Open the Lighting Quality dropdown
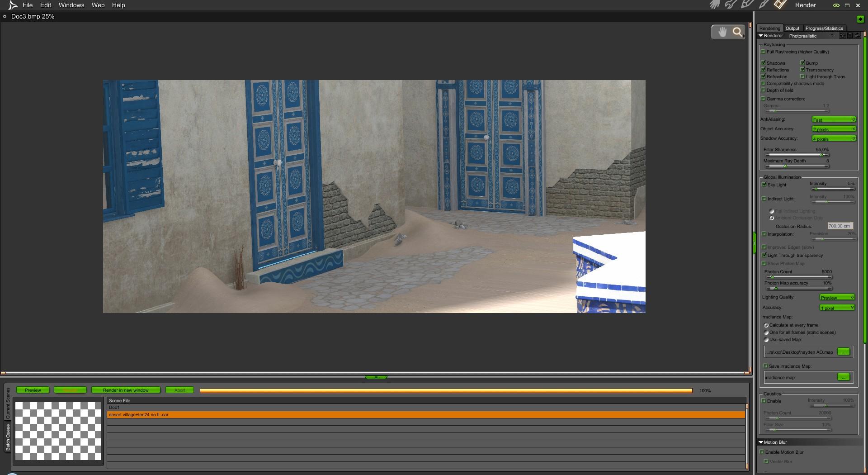Screen dimensions: 868x475 [837, 297]
